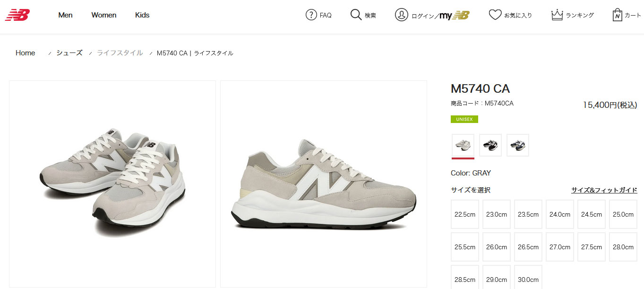The image size is (644, 289).
Task: Select size 24.0cm
Action: pos(560,214)
